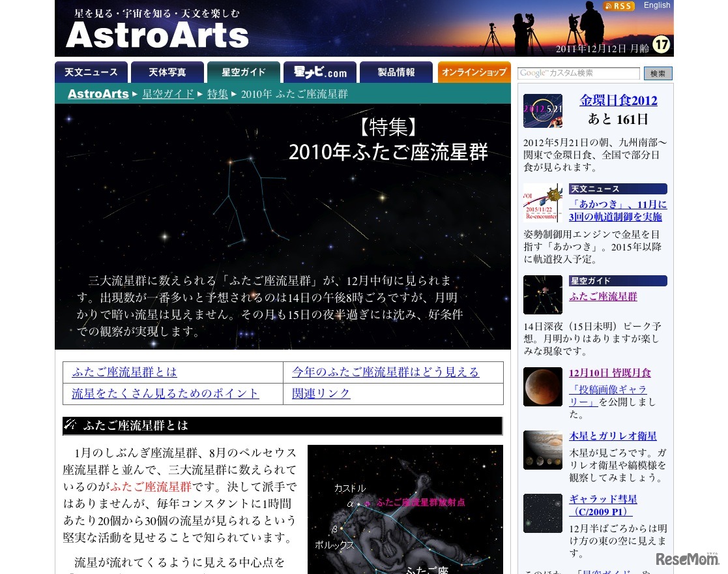728x574 pixels.
Task: Open the moon age 17 icon
Action: (x=661, y=45)
